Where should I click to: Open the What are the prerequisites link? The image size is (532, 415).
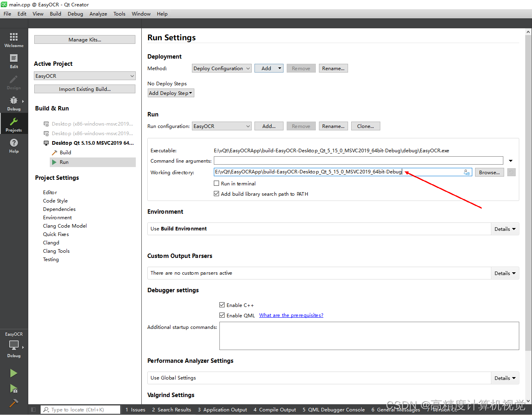click(291, 315)
